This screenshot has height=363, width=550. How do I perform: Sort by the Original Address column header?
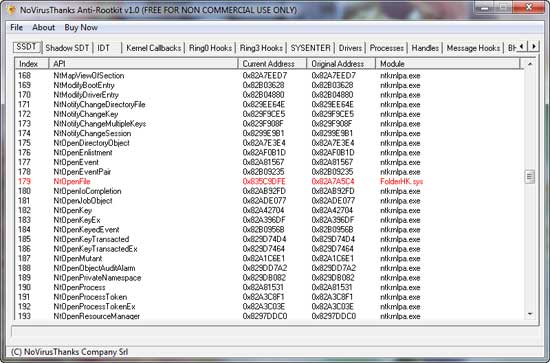coord(341,64)
